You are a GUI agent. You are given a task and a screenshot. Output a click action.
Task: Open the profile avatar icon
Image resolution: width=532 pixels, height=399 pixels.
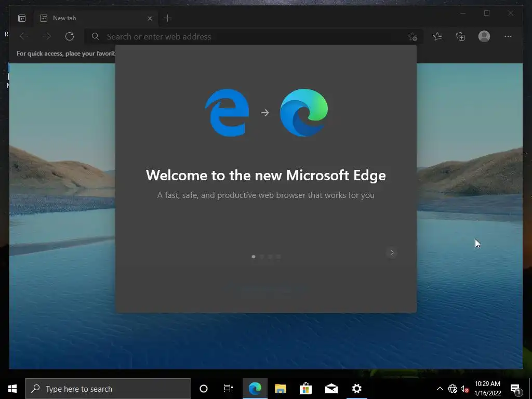tap(484, 36)
